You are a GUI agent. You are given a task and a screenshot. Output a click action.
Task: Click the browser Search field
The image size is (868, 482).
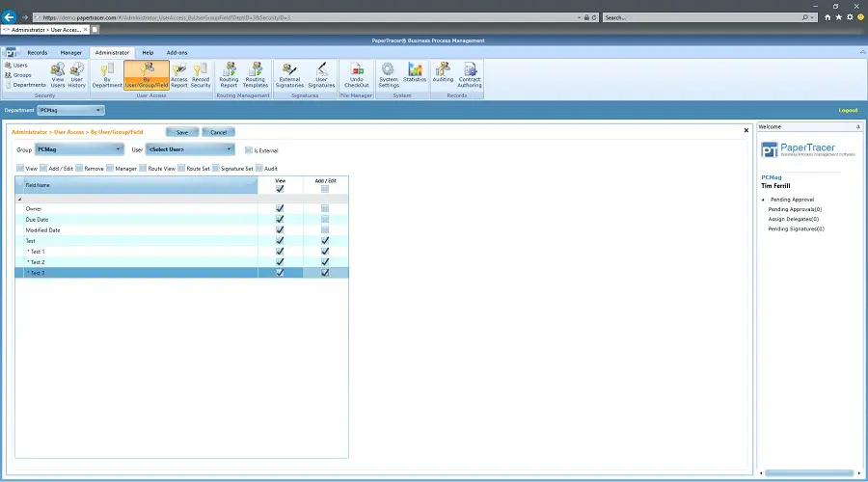click(x=703, y=17)
